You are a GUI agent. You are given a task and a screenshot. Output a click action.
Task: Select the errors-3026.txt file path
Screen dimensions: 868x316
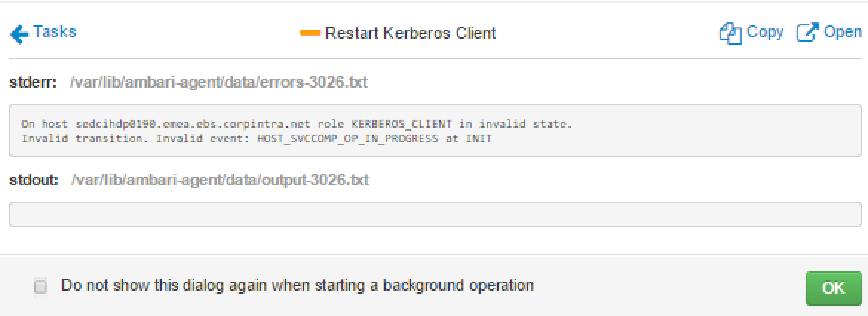point(219,82)
